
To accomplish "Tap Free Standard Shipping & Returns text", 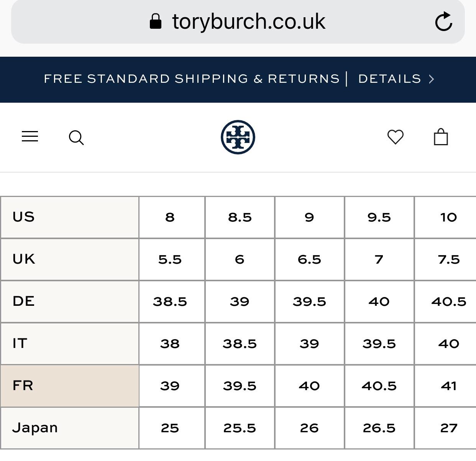I will [192, 79].
